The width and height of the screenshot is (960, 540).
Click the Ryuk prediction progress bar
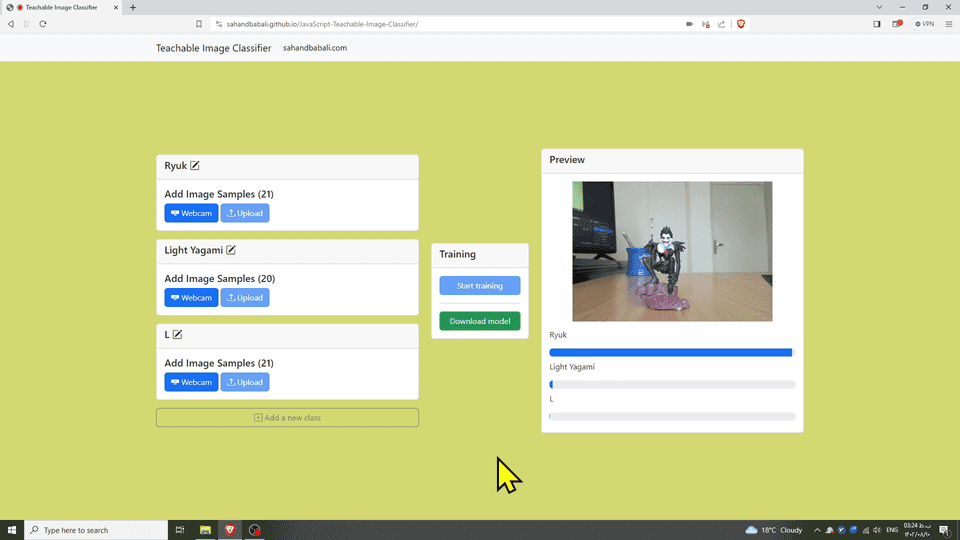tap(672, 352)
